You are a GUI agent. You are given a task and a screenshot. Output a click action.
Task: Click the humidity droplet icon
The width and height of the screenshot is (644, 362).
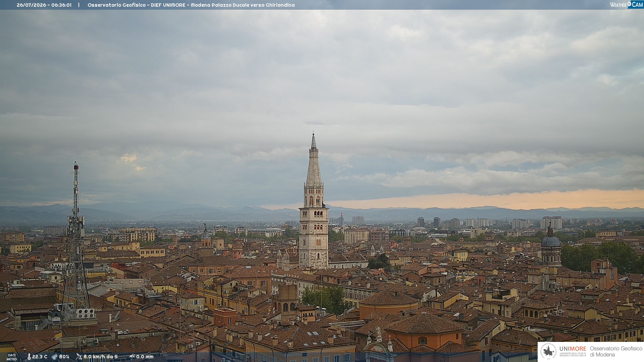55,357
